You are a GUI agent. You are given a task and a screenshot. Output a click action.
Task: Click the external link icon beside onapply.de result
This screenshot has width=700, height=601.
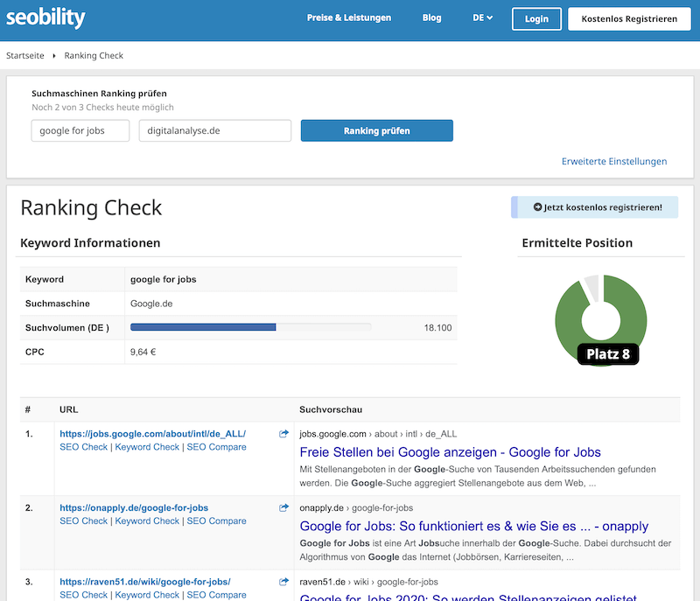tap(282, 507)
